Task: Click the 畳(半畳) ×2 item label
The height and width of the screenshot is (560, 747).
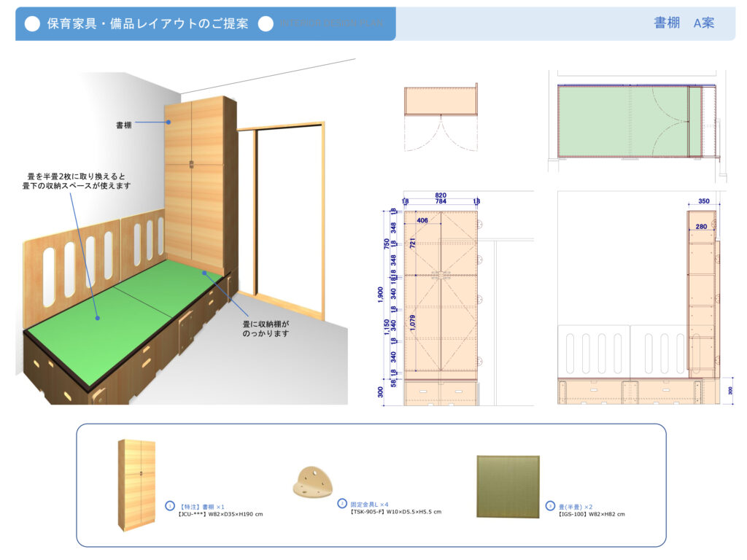Action: (576, 505)
